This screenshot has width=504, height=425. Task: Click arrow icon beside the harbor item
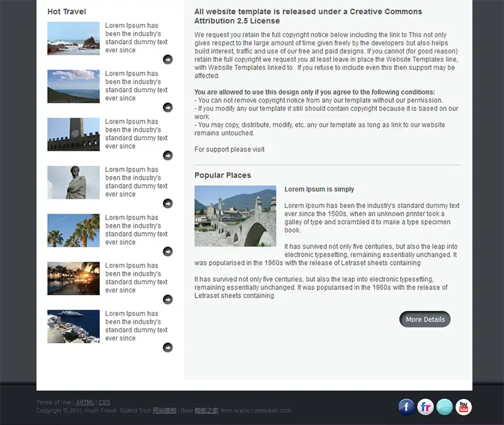coord(168,347)
